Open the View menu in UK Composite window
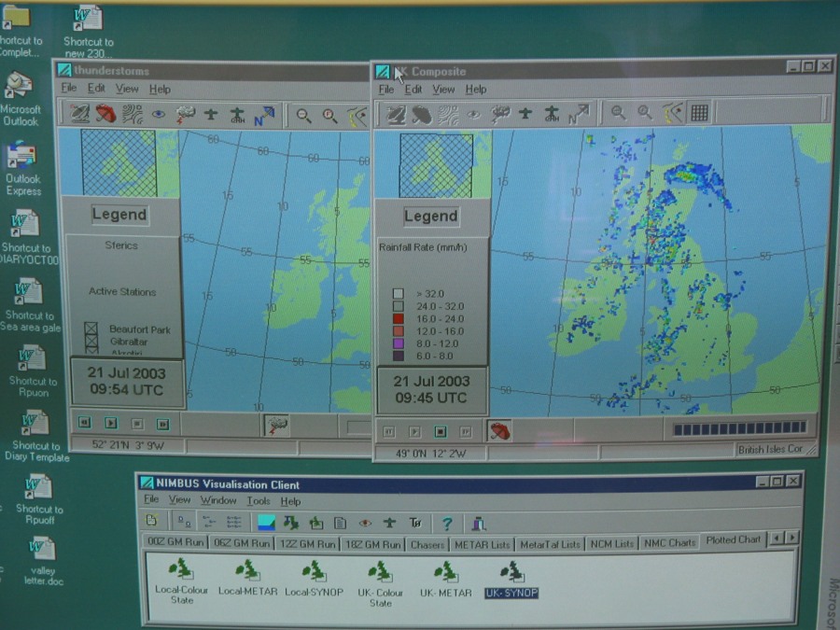 coord(443,90)
